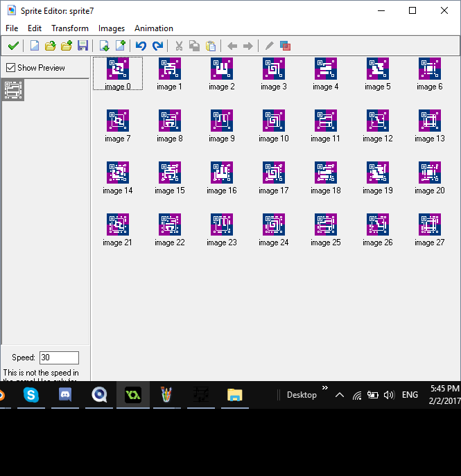The height and width of the screenshot is (476, 461).
Task: Open the Edit menu
Action: coord(35,28)
